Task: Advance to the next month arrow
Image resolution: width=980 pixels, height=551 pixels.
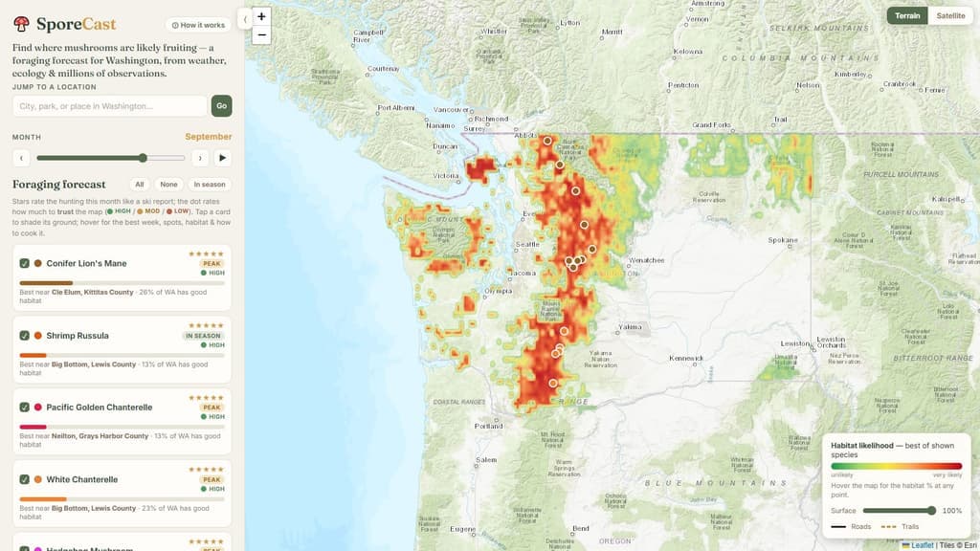Action: tap(200, 158)
